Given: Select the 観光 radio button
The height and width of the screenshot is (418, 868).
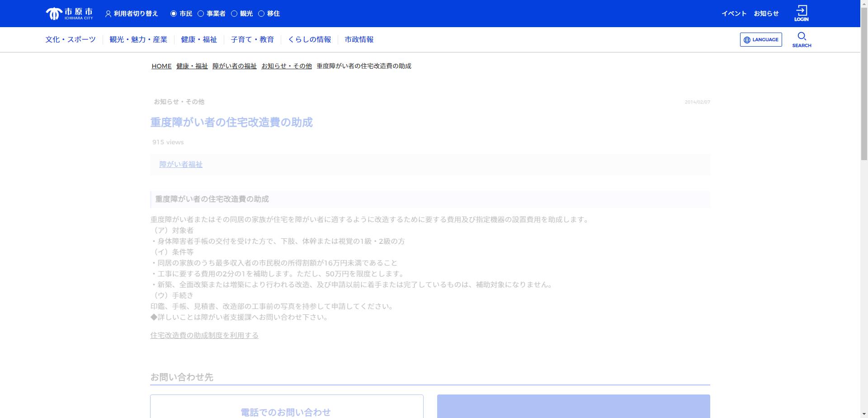Looking at the screenshot, I should (234, 14).
